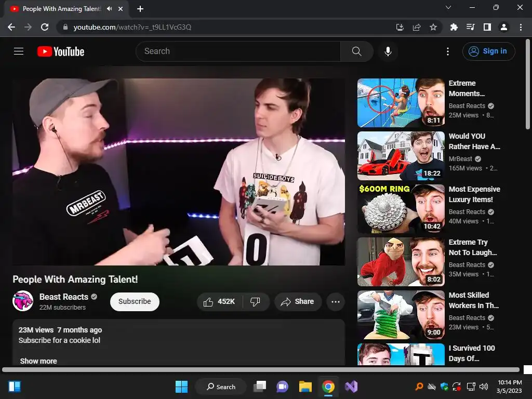The width and height of the screenshot is (532, 399).
Task: Click the YouTube logo to go home
Action: pos(61,51)
